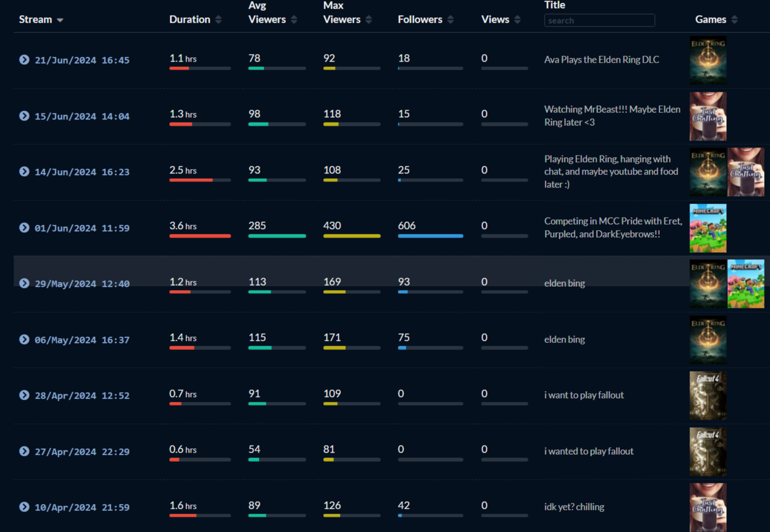Click the sort arrows next to Avg Viewers
Image resolution: width=770 pixels, height=532 pixels.
point(294,19)
